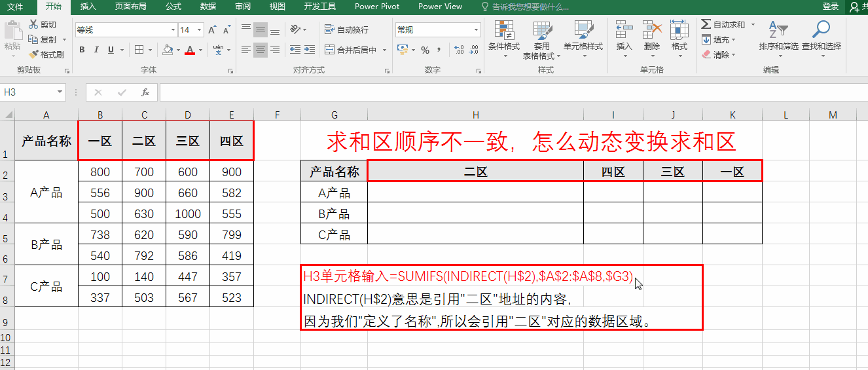Open Cell Styles (单元格样式)
Image resolution: width=868 pixels, height=370 pixels.
(x=583, y=38)
